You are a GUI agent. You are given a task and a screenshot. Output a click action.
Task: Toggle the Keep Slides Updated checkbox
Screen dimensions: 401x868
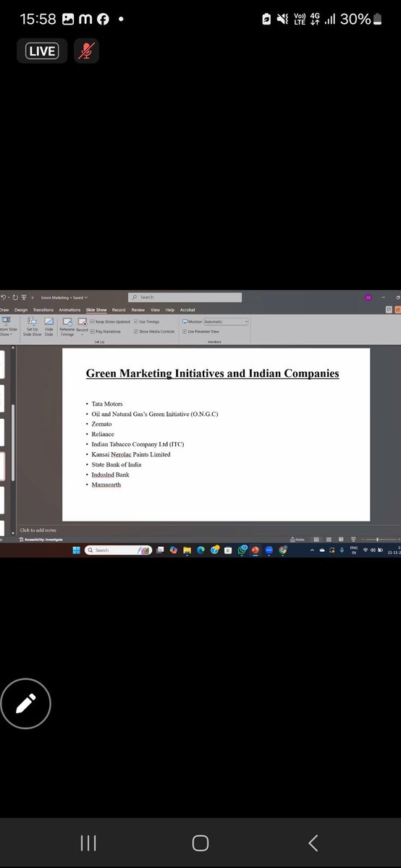93,321
